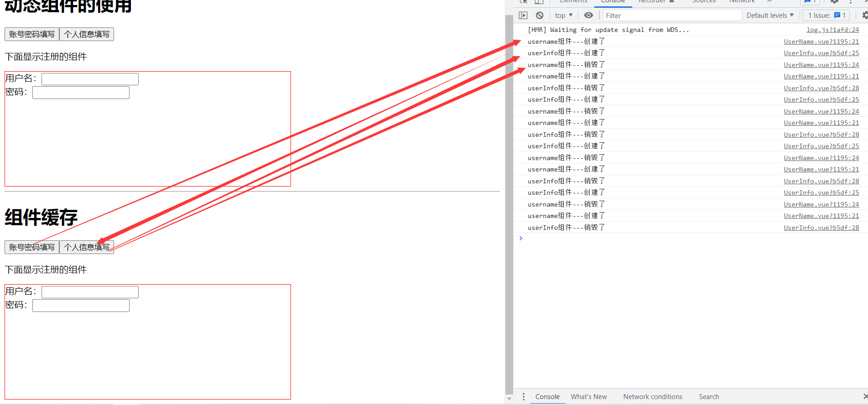Open the last UserInfo.vue?b5df:28 link
This screenshot has height=405, width=868.
[821, 228]
